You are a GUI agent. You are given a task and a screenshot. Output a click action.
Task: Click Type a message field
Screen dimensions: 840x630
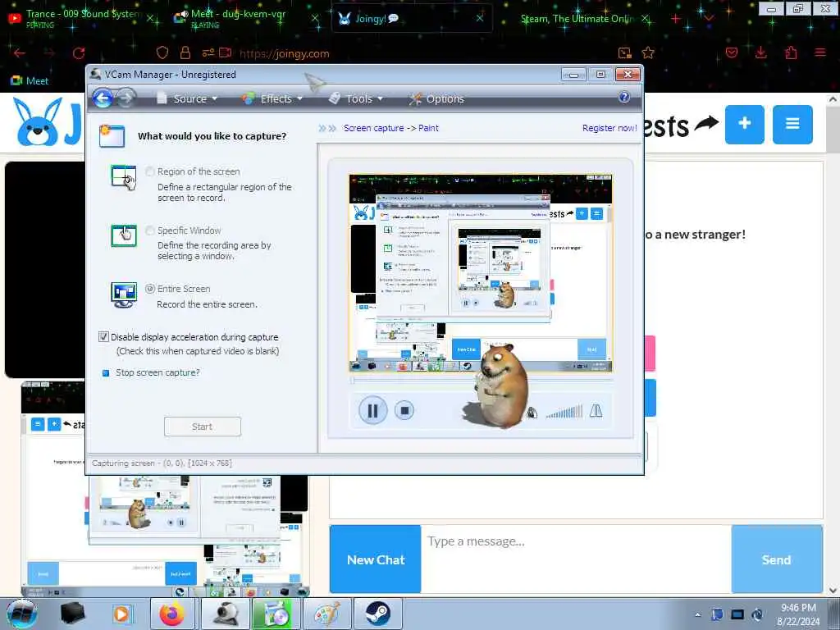click(x=576, y=559)
